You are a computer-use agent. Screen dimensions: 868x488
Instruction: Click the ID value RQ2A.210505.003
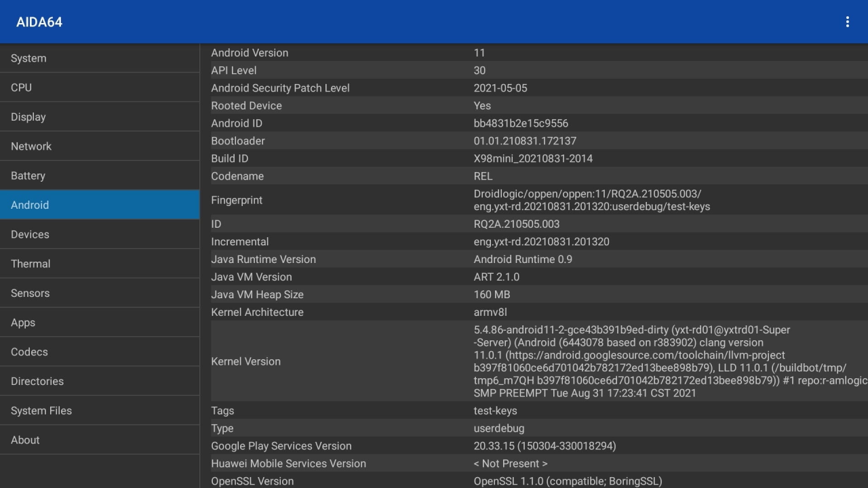tap(517, 224)
